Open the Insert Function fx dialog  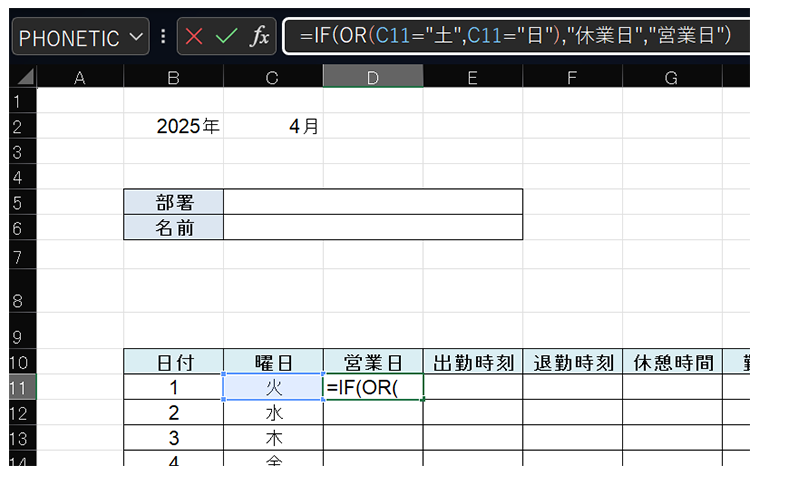click(258, 38)
